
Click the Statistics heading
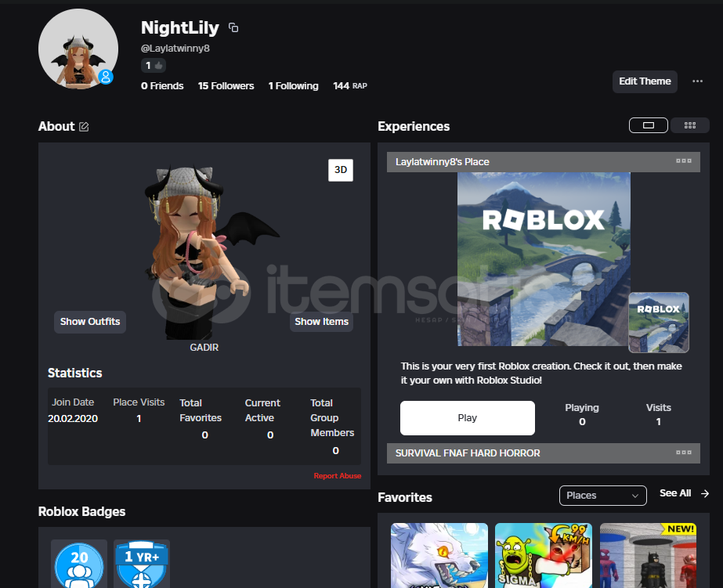[74, 373]
